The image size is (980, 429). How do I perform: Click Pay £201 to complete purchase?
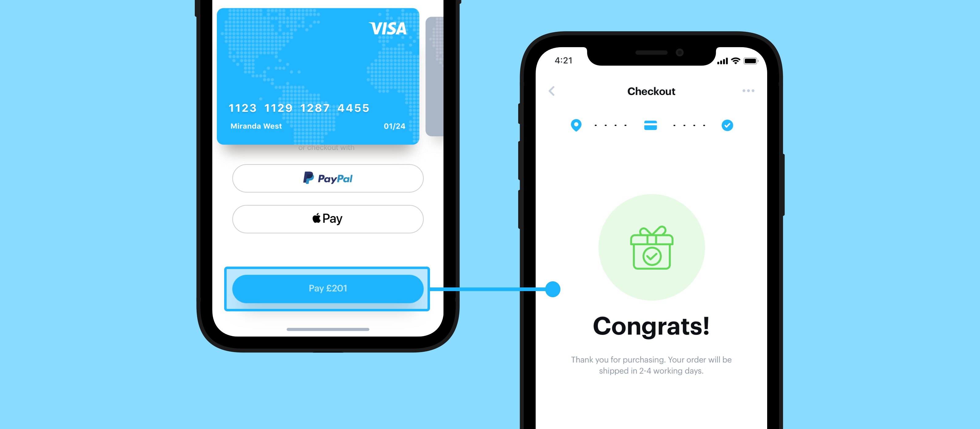pyautogui.click(x=327, y=288)
